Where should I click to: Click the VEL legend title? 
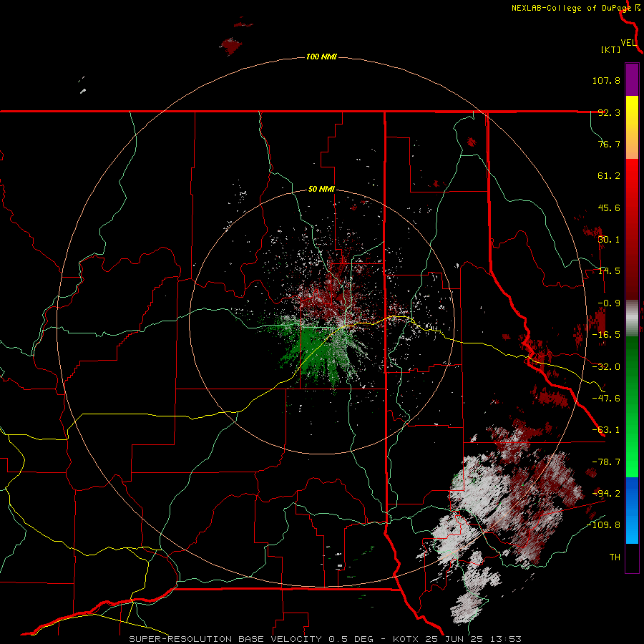628,43
